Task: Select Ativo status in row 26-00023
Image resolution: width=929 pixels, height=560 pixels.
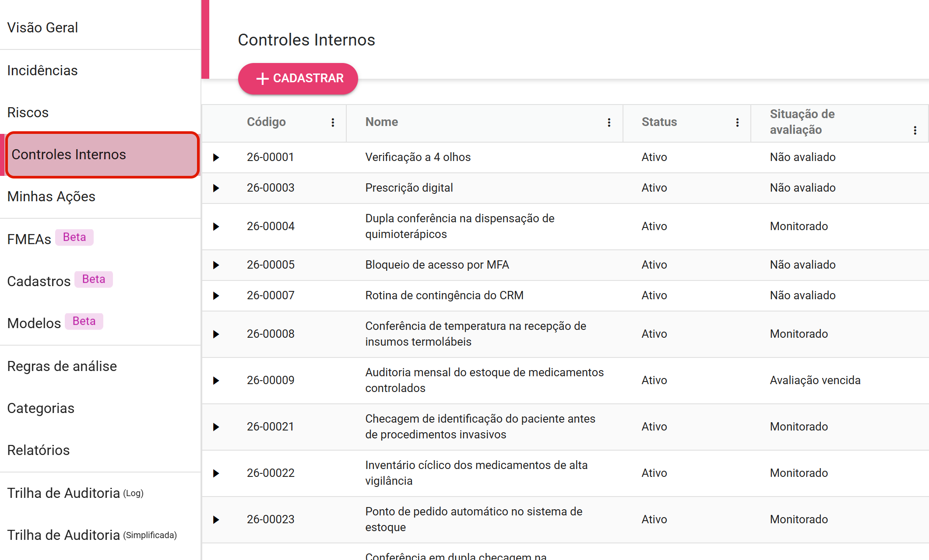Action: [x=654, y=519]
